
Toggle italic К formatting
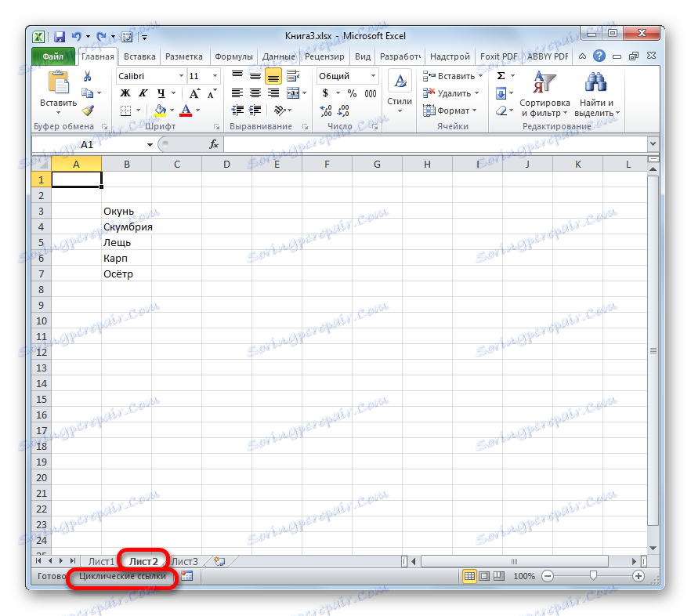pyautogui.click(x=143, y=93)
